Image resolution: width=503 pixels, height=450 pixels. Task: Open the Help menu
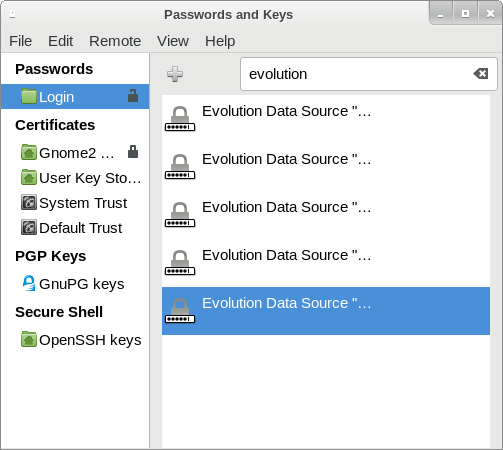(220, 41)
